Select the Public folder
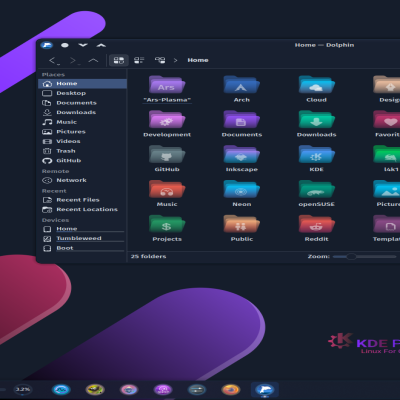 tap(242, 229)
